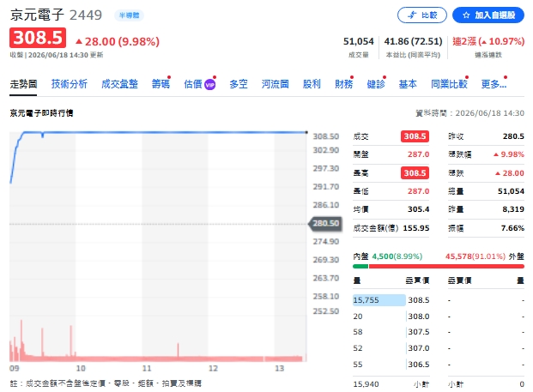Screen dimensions: 533x392
Task: Click the 280.50 reference price marker
Action: (325, 223)
